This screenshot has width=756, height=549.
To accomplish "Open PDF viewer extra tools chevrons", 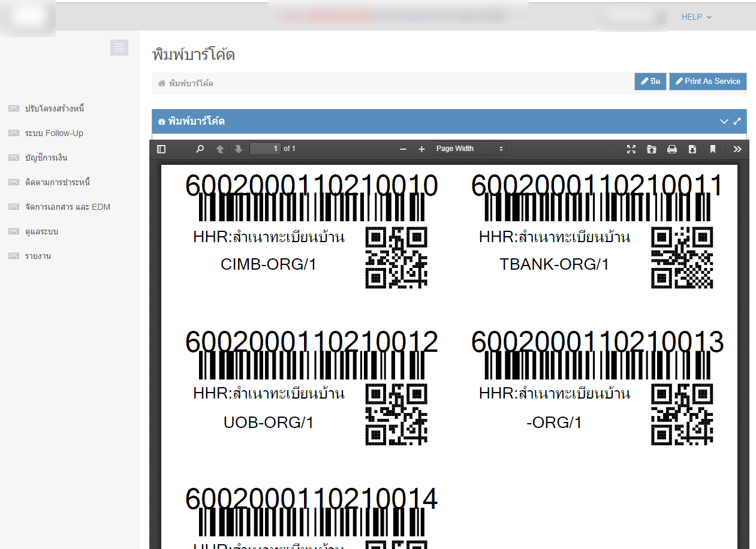I will 737,149.
